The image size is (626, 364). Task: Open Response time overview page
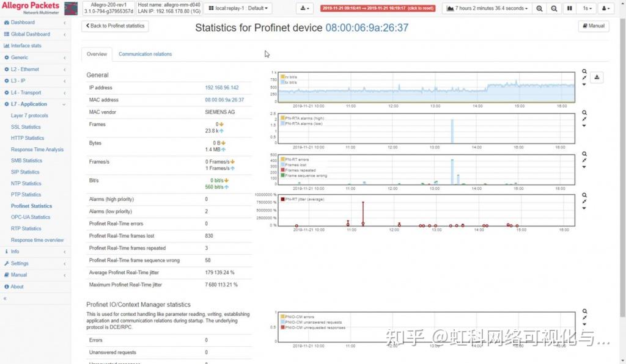37,240
